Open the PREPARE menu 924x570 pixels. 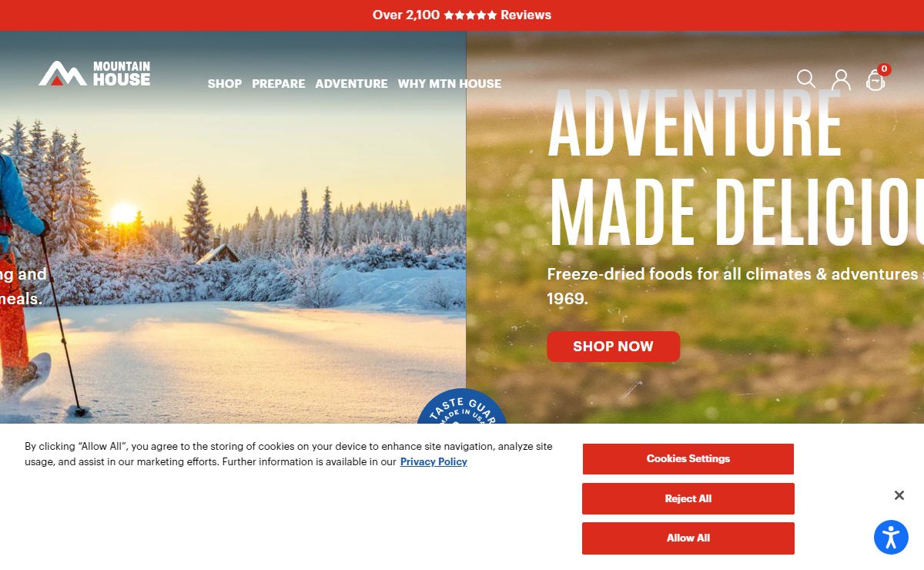coord(279,83)
